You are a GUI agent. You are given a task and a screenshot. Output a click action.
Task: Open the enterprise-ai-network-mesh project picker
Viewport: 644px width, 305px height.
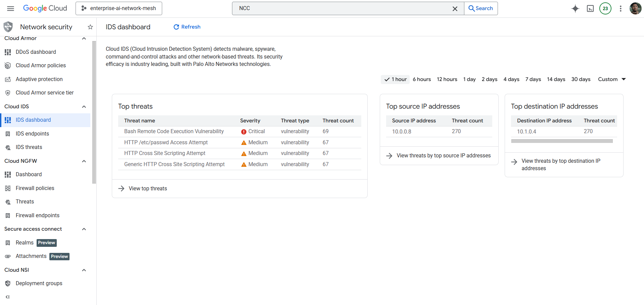(x=119, y=8)
